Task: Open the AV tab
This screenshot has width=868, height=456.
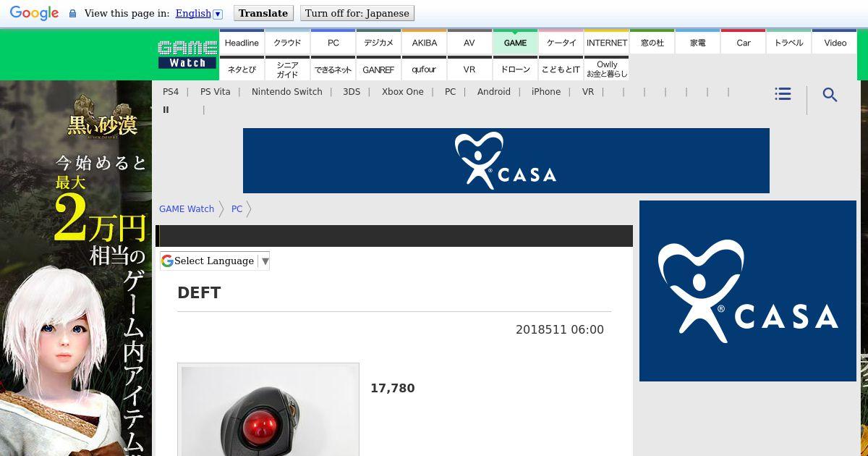Action: coord(469,43)
